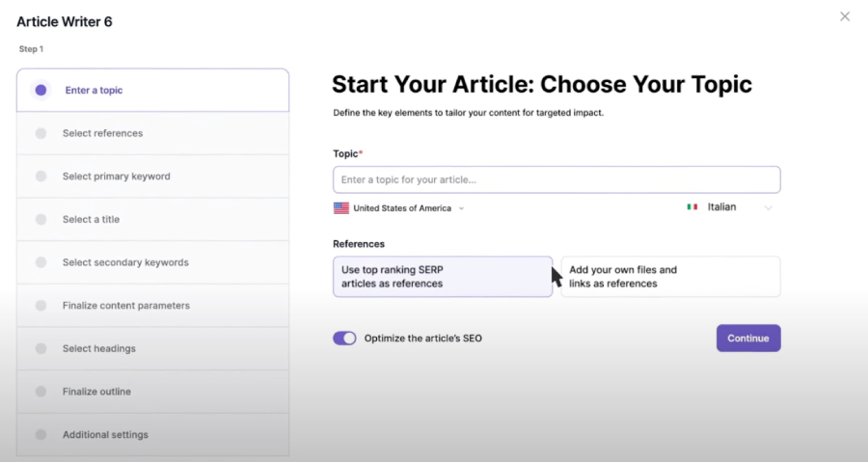
Task: Click the Start Your Article heading text
Action: 542,85
